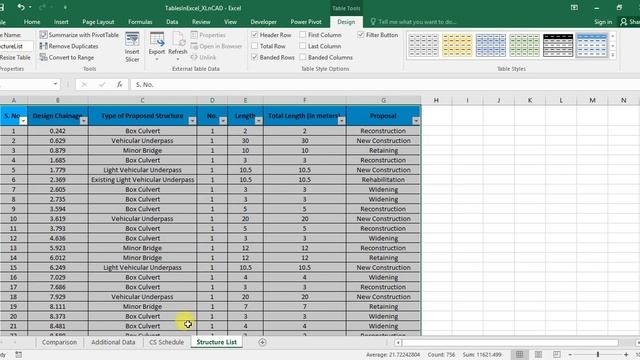Open the Data ribbon tab
Viewport: 640px width, 360px height.
point(172,22)
